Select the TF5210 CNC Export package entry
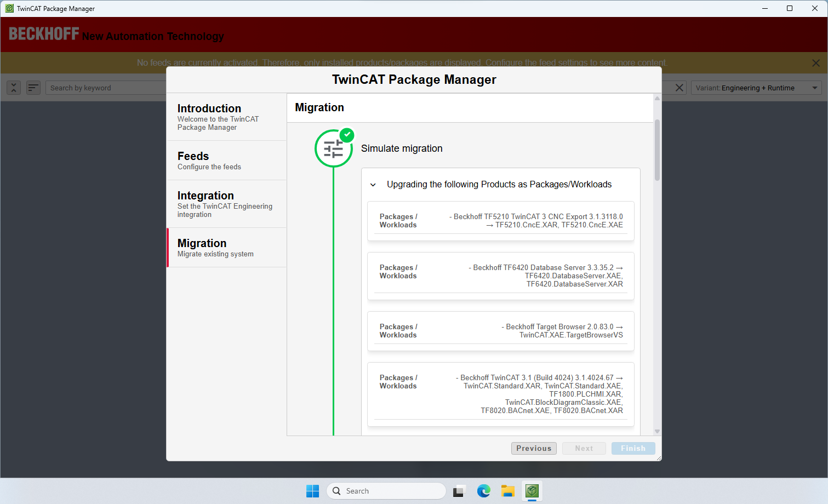Viewport: 828px width, 504px height. point(501,221)
